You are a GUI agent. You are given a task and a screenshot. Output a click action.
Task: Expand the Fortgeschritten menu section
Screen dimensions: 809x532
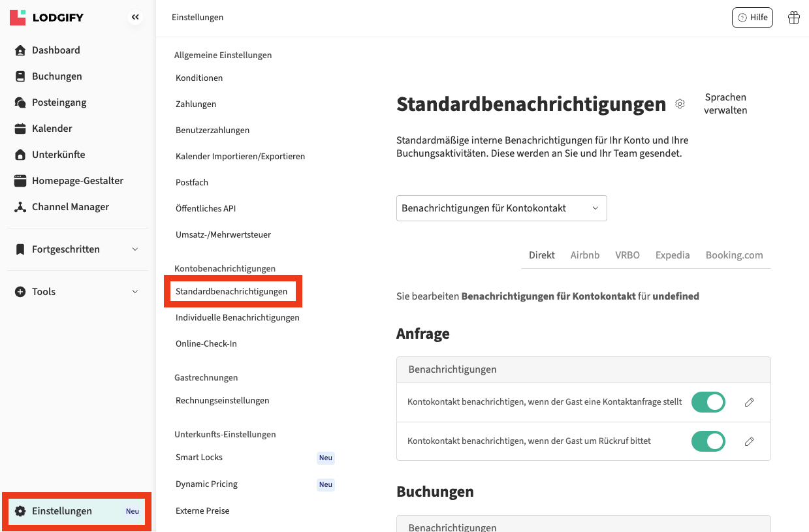pos(77,249)
